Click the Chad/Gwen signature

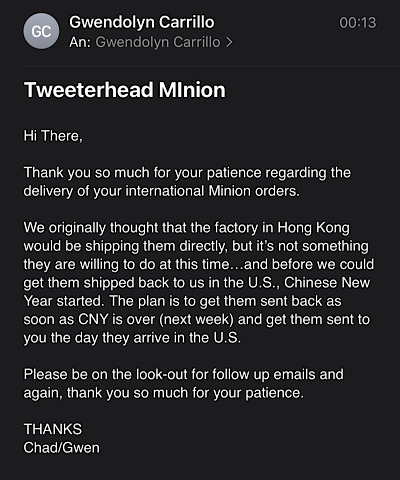[x=61, y=448]
